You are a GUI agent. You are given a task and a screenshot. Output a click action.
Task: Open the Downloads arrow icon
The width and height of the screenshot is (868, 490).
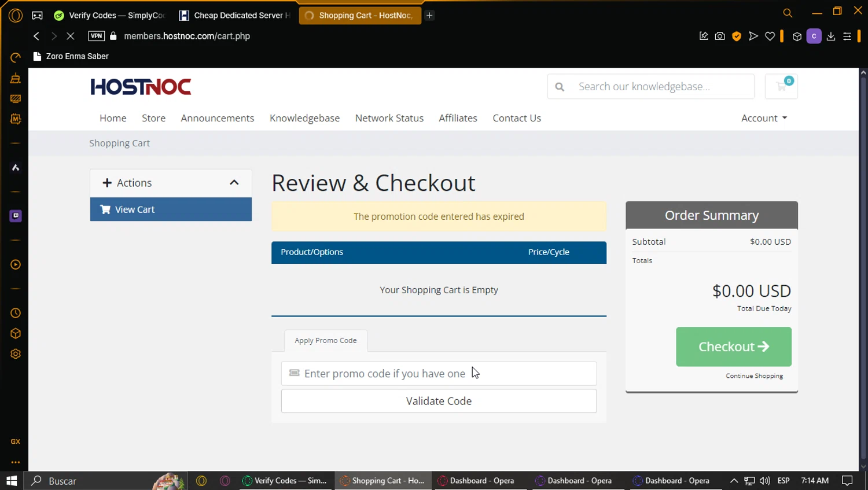click(x=831, y=36)
